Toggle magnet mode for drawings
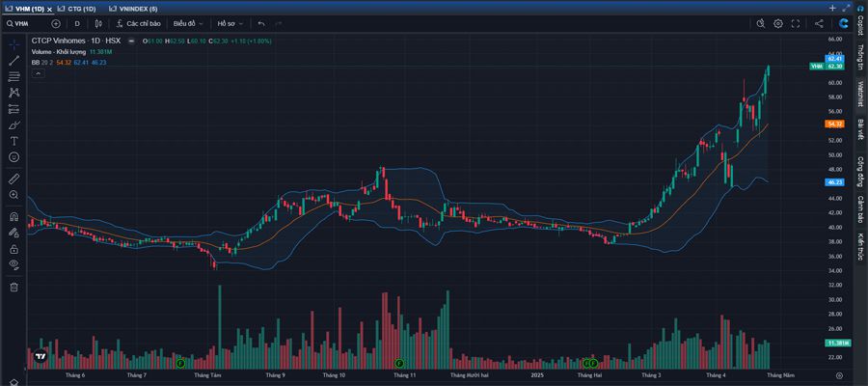868x386 pixels. (14, 216)
